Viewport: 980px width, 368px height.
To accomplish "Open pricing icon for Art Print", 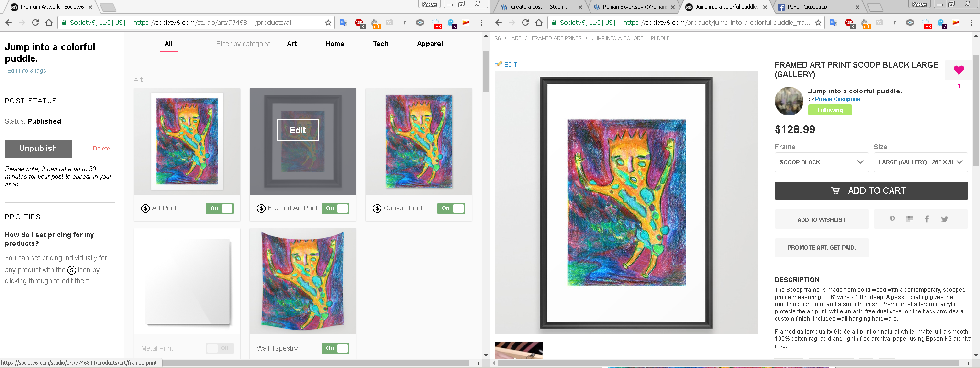I will tap(145, 208).
